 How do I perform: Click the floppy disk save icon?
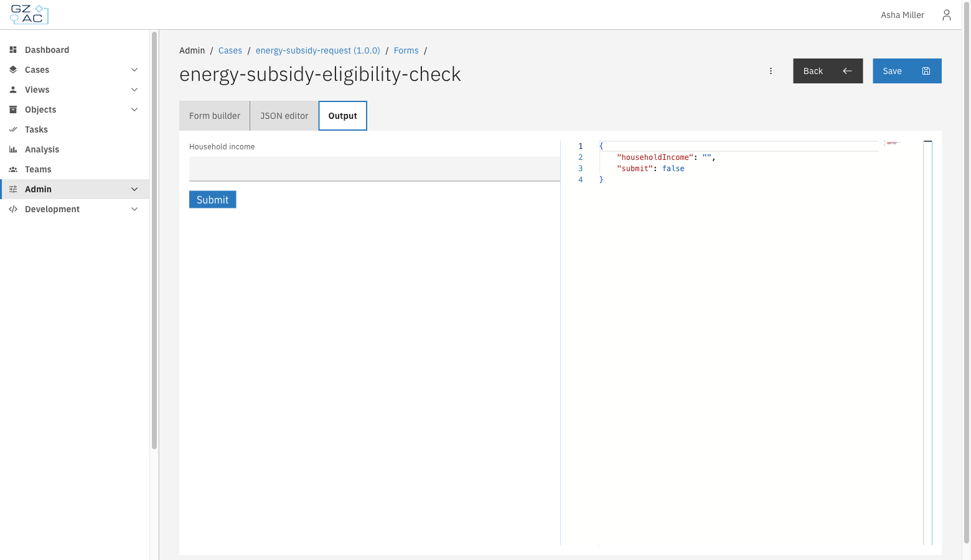[926, 71]
